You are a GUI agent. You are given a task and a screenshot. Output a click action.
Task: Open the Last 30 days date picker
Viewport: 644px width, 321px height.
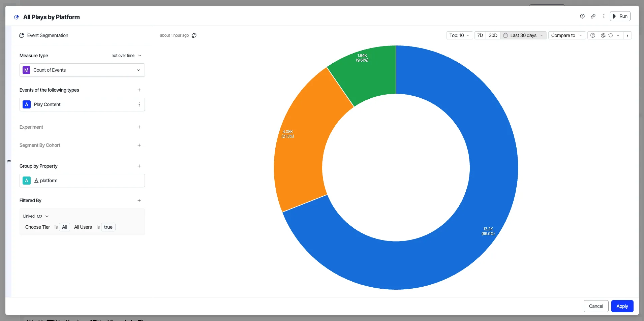coord(523,35)
